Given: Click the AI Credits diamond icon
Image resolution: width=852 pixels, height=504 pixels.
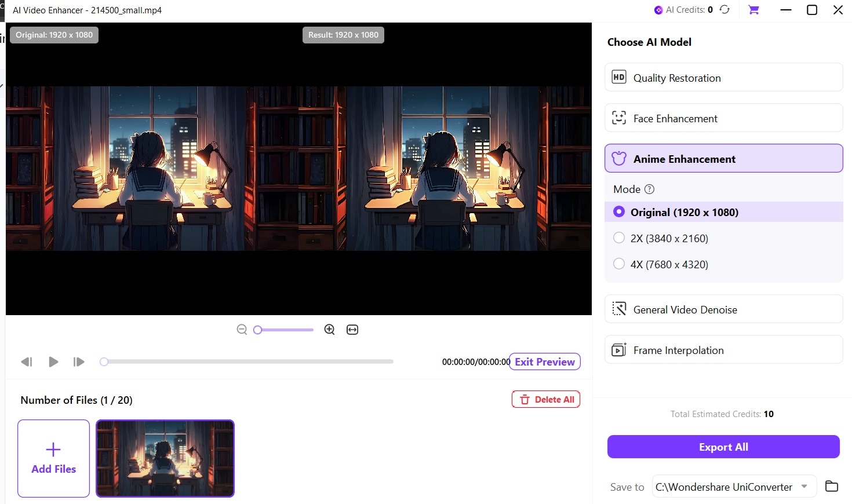Looking at the screenshot, I should pyautogui.click(x=658, y=10).
